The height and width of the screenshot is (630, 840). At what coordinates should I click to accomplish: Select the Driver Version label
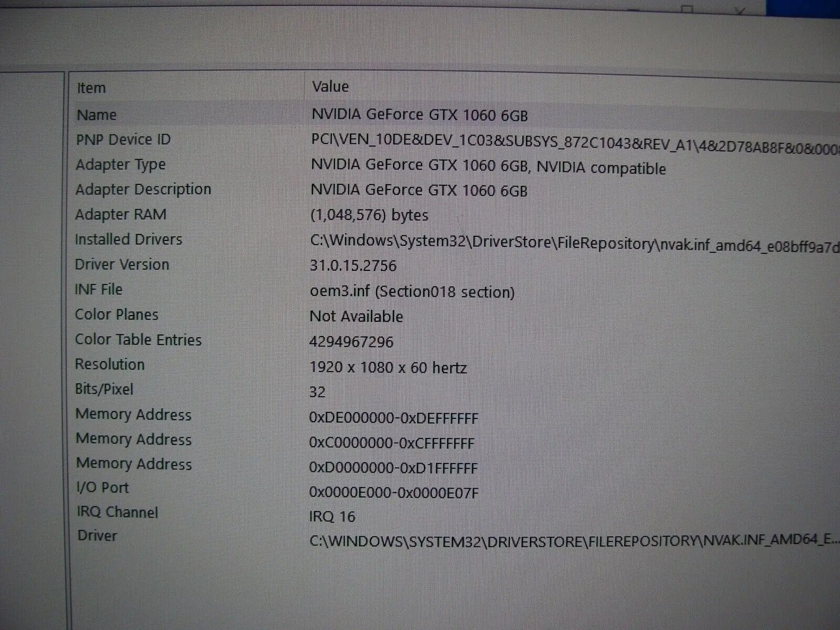122,264
